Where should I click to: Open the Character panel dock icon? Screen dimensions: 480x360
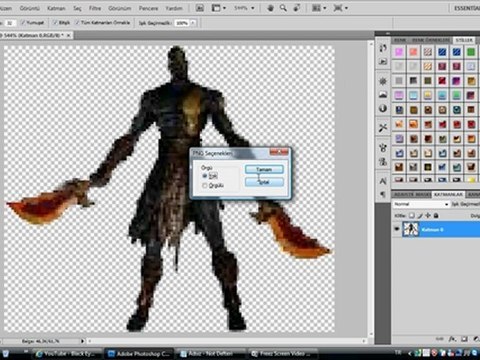pos(383,181)
